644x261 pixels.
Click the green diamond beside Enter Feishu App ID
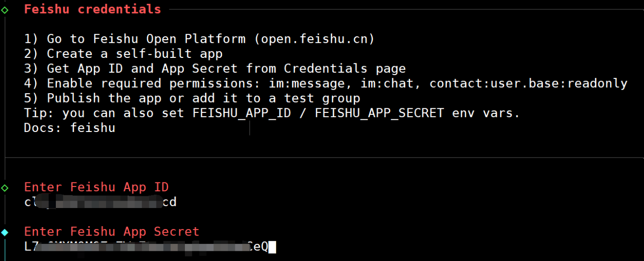[5, 187]
